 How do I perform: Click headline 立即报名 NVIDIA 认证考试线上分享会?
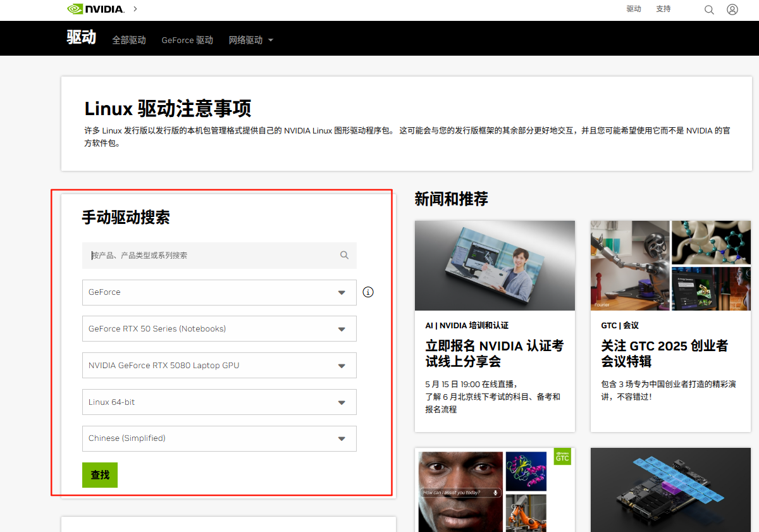[x=495, y=354]
